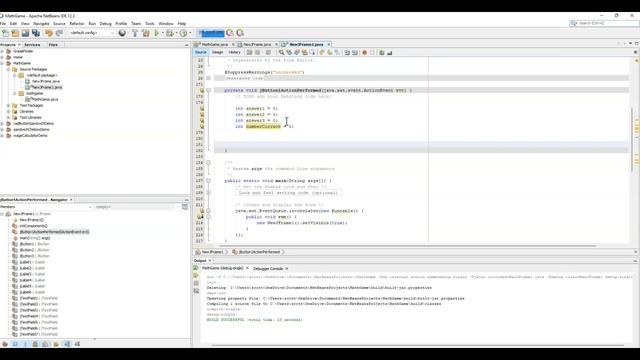Open the Refactor menu
Image resolution: width=640 pixels, height=360 pixels.
click(77, 24)
